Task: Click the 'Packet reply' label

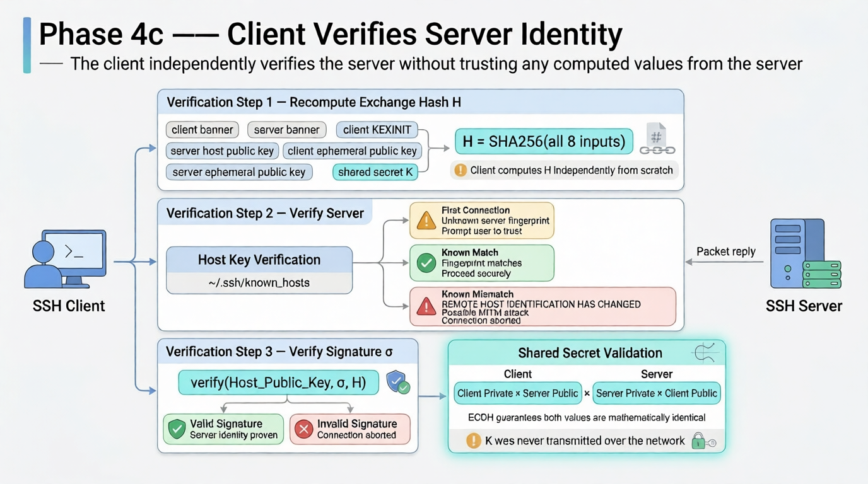Action: 726,251
